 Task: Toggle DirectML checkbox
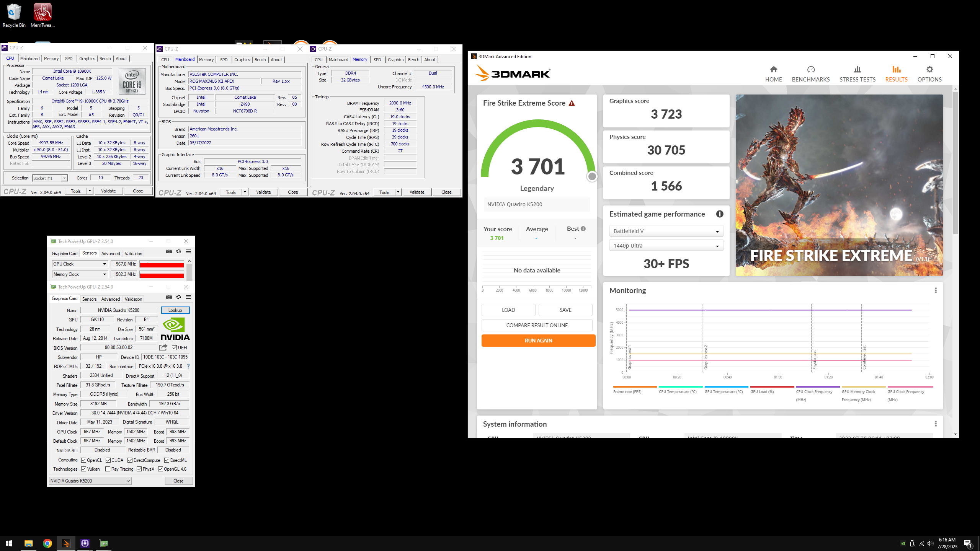pos(167,460)
